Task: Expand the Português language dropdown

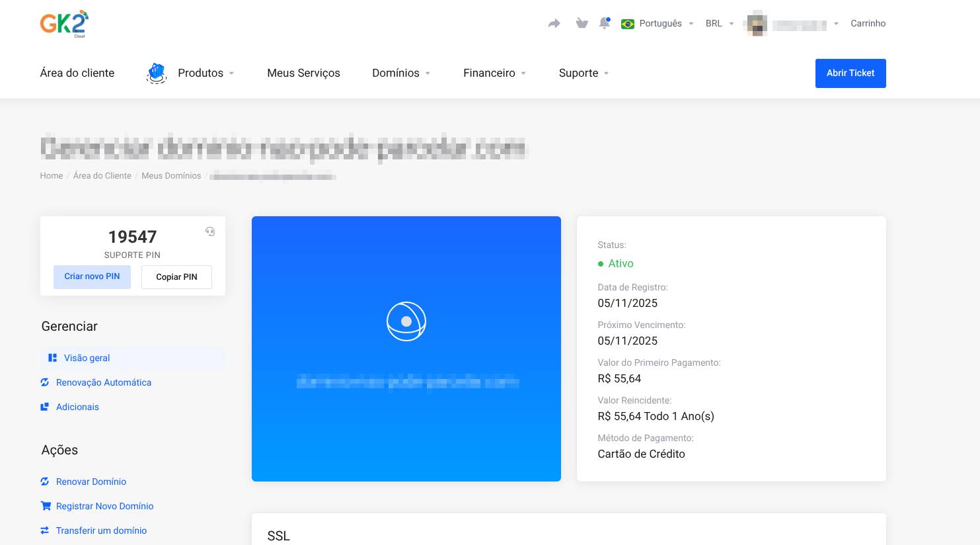Action: pos(658,24)
